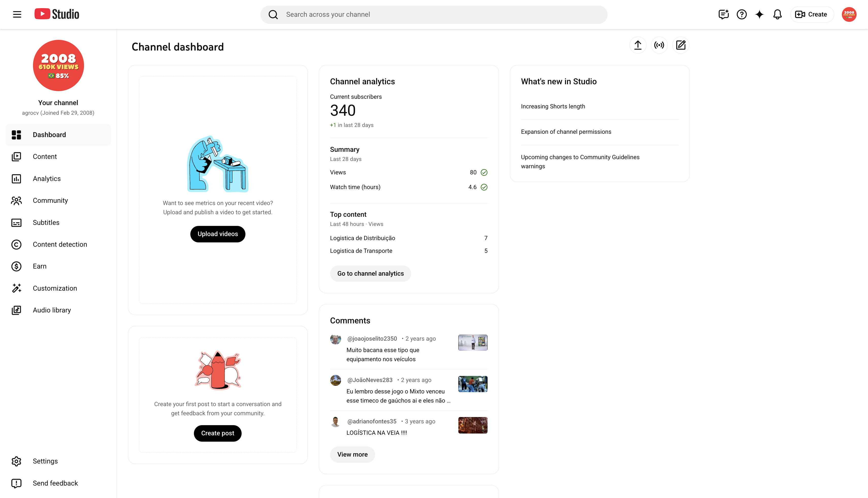Open Analytics from the sidebar
868x498 pixels.
point(58,178)
